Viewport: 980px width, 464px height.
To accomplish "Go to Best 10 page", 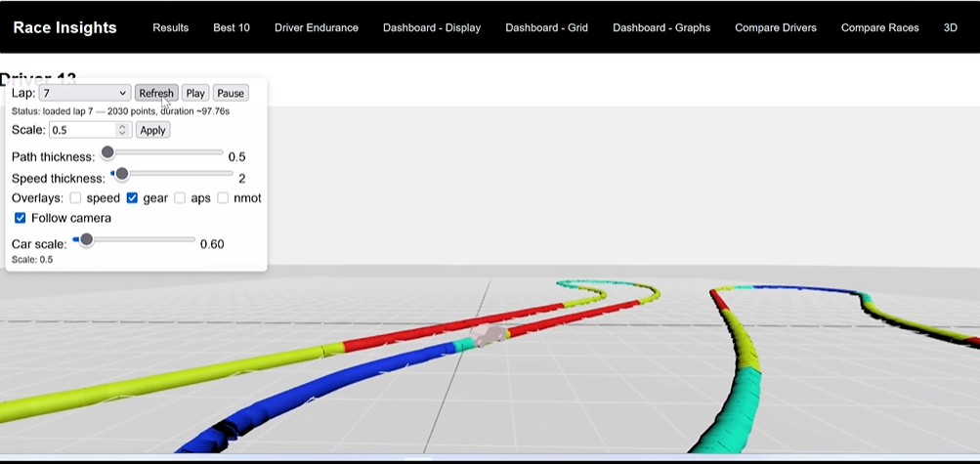I will (x=232, y=27).
